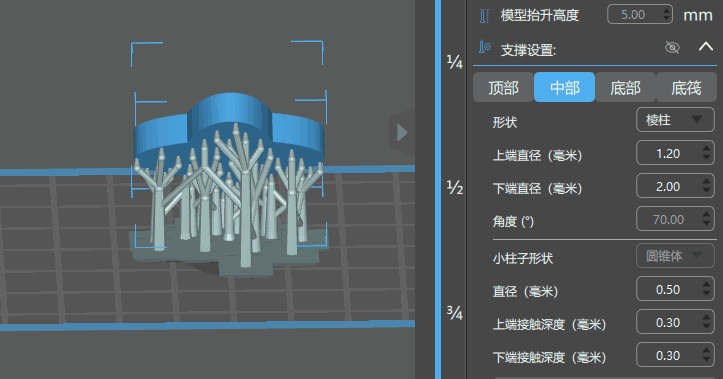This screenshot has height=379, width=723.
Task: Decrease 模型抬升高度 with down arrow
Action: (667, 19)
